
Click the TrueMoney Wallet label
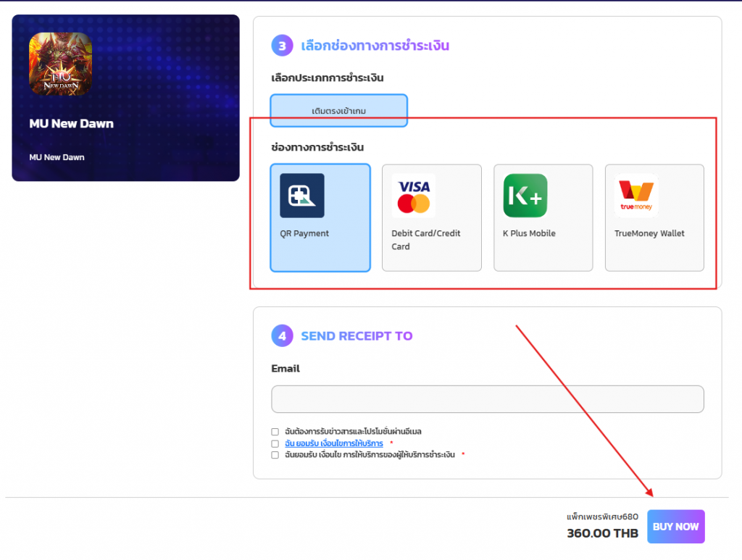coord(649,233)
